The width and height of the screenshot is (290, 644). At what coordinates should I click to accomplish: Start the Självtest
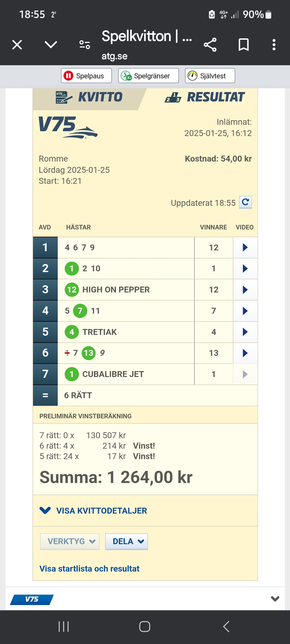(210, 76)
